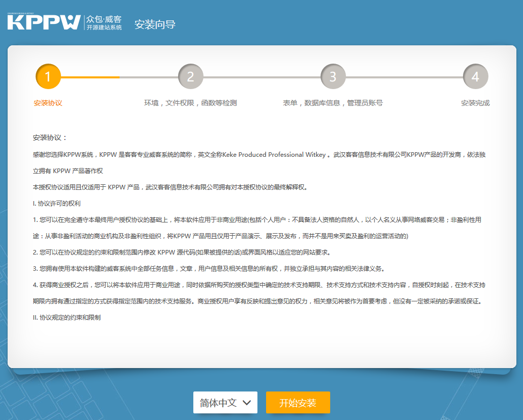Click 'II. 协议规定的约束和限制' section heading
The image size is (523, 420).
(x=67, y=318)
